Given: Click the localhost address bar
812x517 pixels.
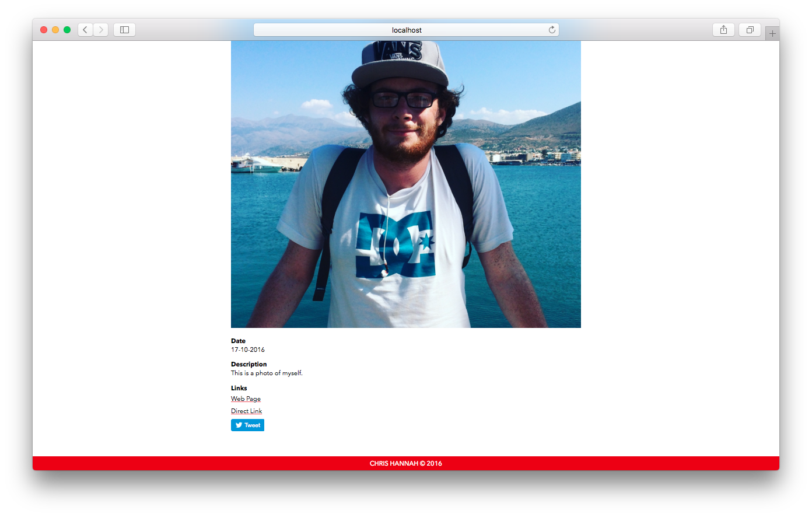Looking at the screenshot, I should [406, 30].
